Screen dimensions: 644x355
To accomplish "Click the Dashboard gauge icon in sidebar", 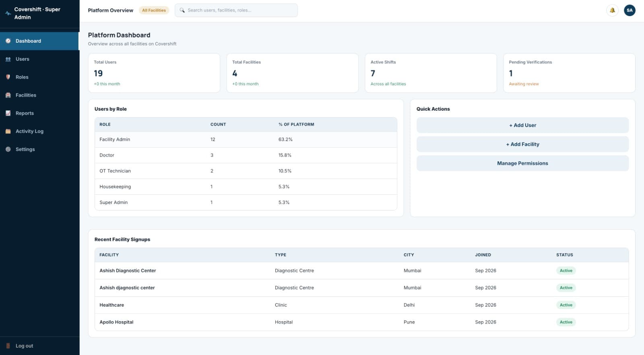I will coord(8,41).
